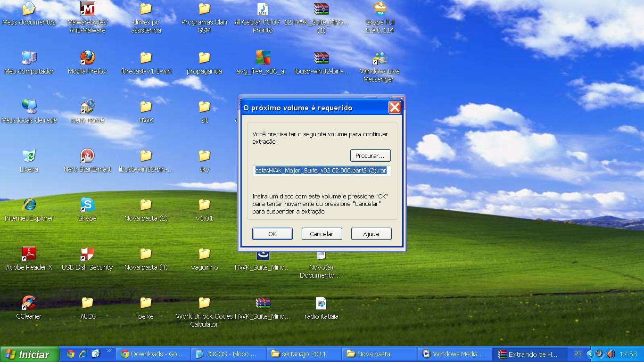The height and width of the screenshot is (362, 644).
Task: Select the HWK folder on the desktop
Action: tap(146, 112)
